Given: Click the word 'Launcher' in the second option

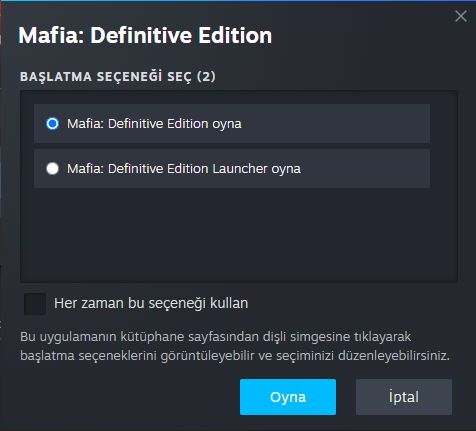Looking at the screenshot, I should 240,169.
